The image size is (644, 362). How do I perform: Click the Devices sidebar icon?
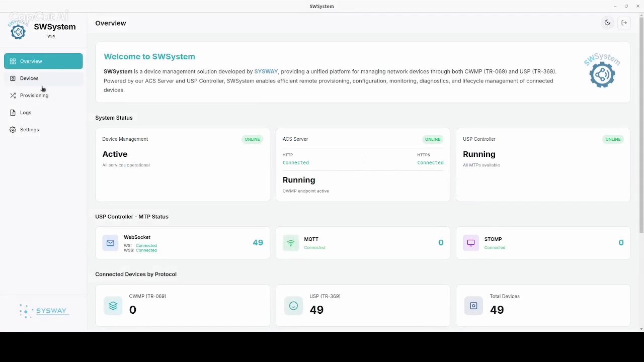(13, 78)
